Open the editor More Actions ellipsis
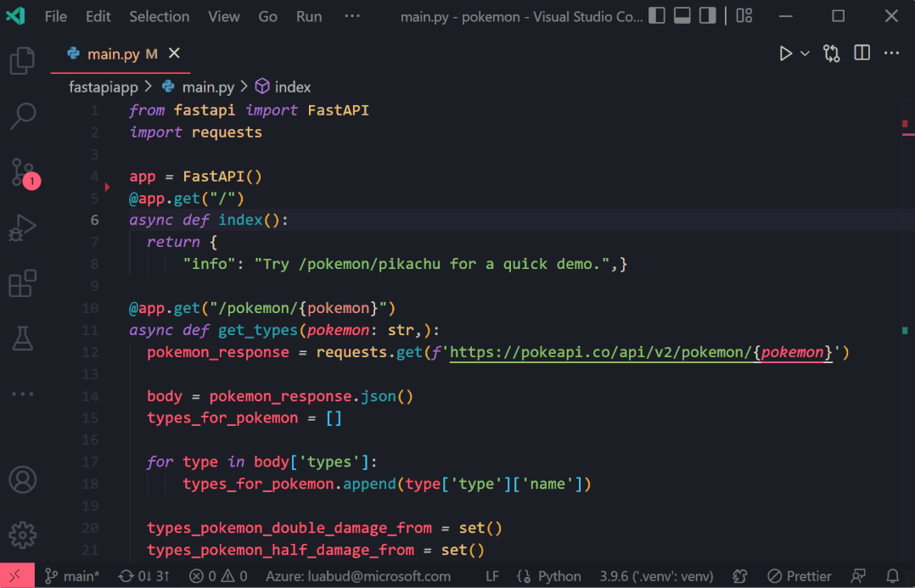The width and height of the screenshot is (915, 588). tap(891, 53)
